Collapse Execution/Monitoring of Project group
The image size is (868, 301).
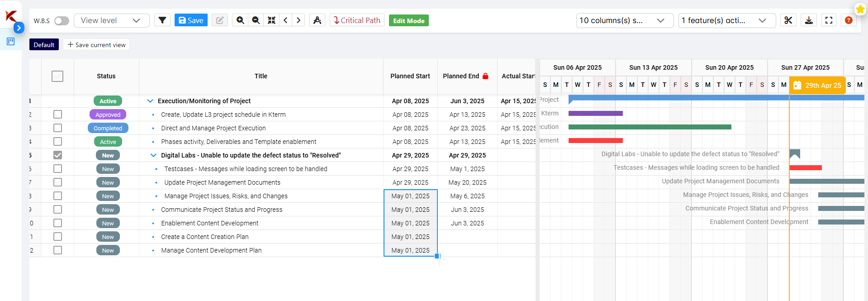(150, 101)
